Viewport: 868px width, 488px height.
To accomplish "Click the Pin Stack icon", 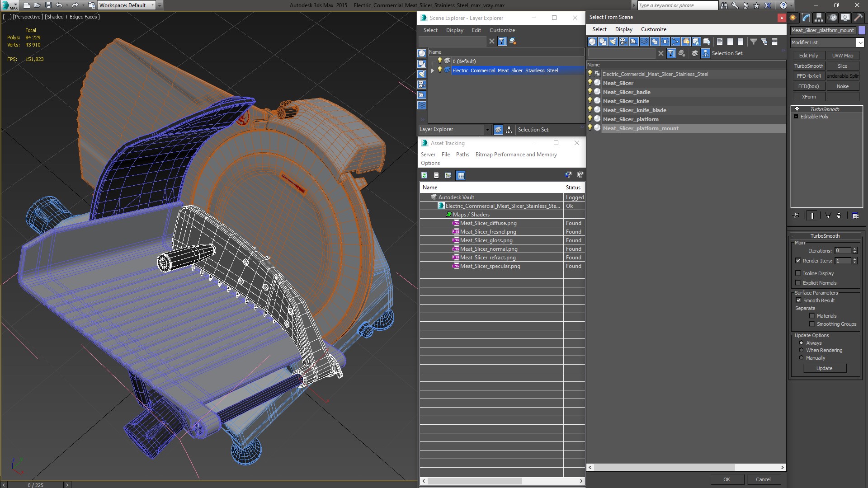I will point(797,216).
